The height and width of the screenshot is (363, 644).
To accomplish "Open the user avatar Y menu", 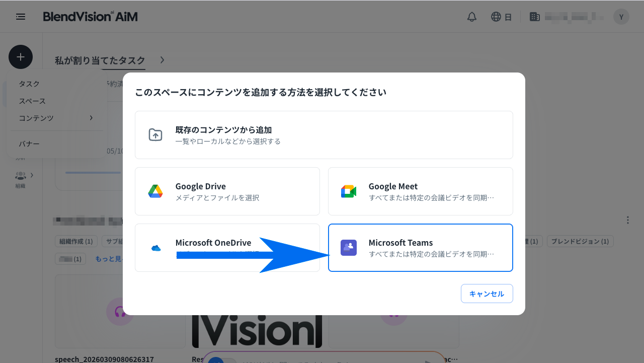I will click(621, 17).
